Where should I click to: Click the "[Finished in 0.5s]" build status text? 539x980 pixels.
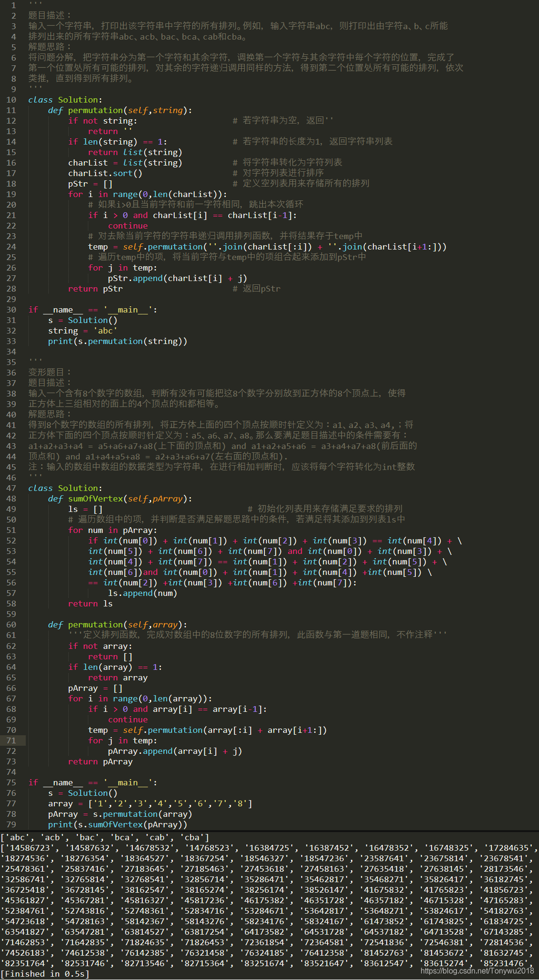(x=45, y=974)
